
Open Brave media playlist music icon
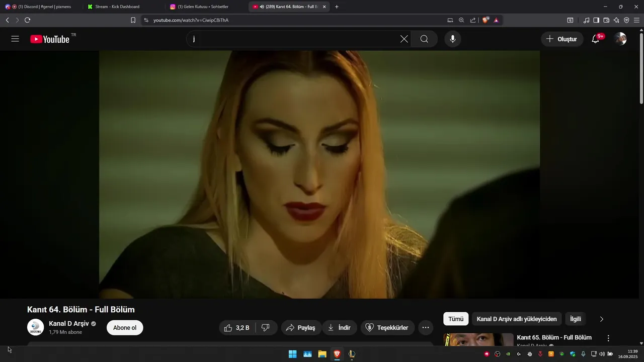(x=586, y=20)
